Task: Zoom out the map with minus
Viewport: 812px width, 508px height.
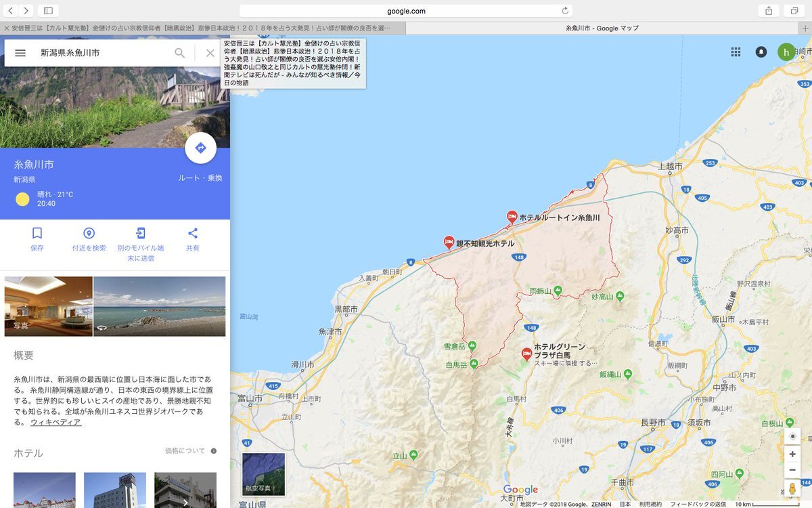Action: pyautogui.click(x=792, y=470)
